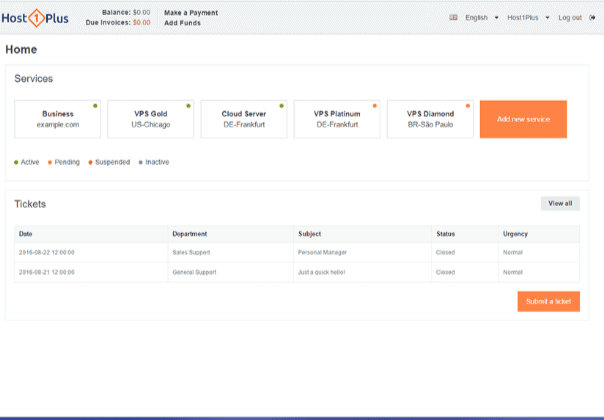Click the Log out link
The height and width of the screenshot is (420, 604).
coord(570,18)
